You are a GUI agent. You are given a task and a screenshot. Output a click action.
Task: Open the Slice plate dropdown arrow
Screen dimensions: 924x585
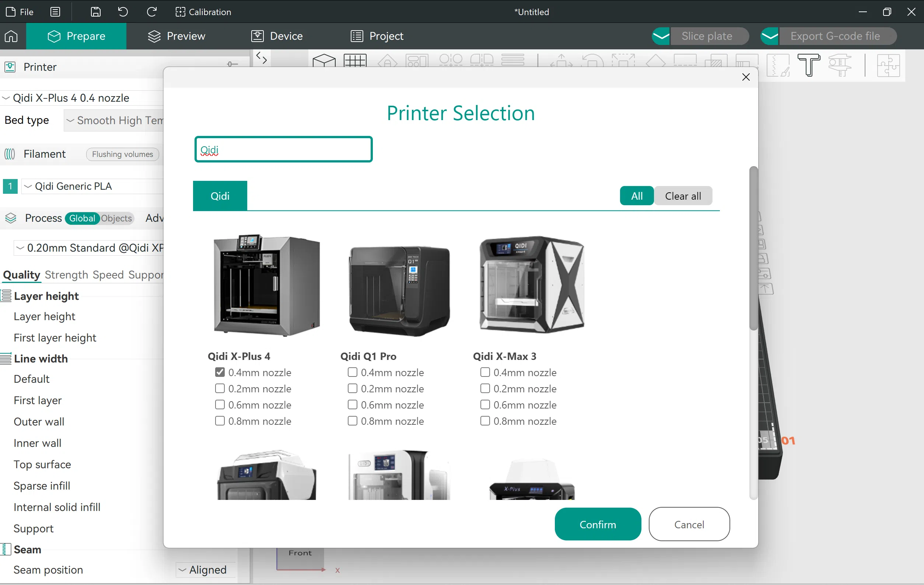click(661, 36)
